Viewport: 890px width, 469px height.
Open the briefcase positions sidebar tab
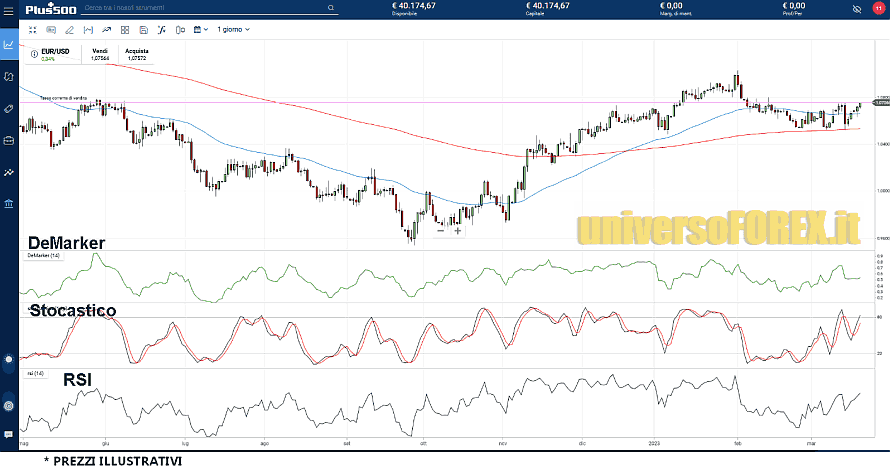9,140
